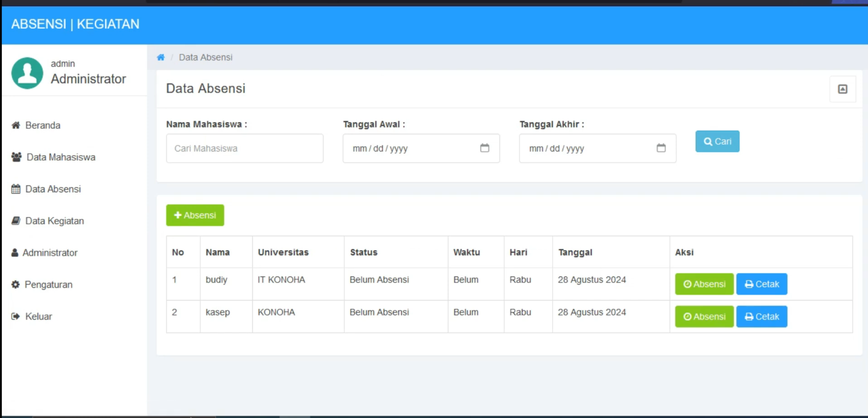Click the Tanggal Akhir date field
The height and width of the screenshot is (418, 868).
[597, 148]
